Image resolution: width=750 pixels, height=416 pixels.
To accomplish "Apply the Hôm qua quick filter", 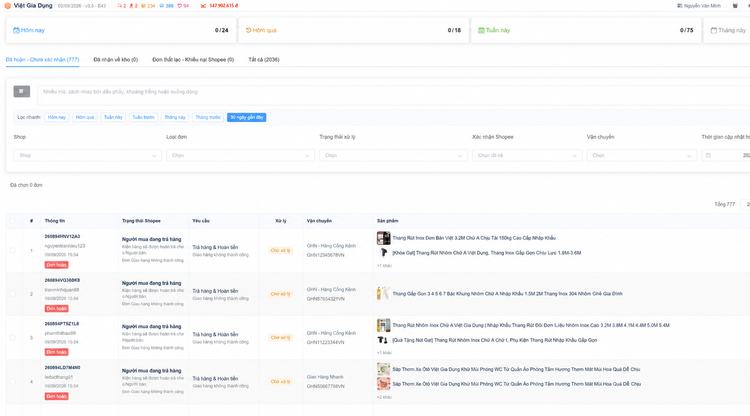I will coord(85,117).
